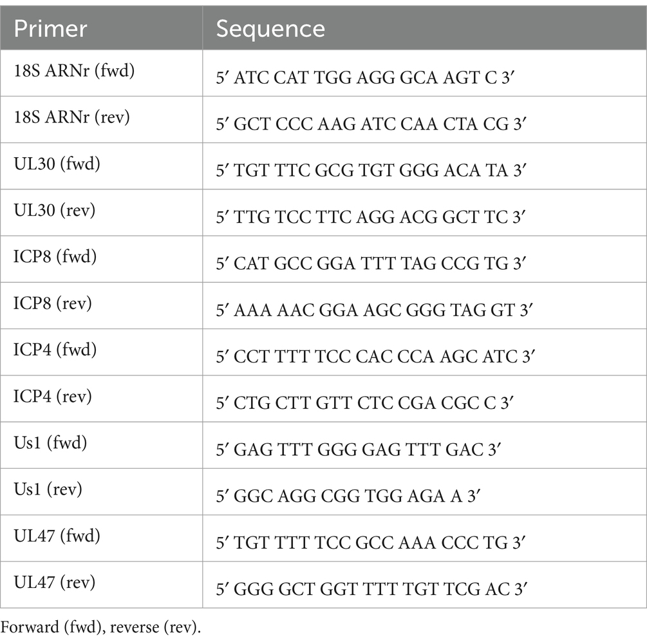Screen dimensions: 647x644
Task: Click the Sequence column header
Action: coord(270,28)
